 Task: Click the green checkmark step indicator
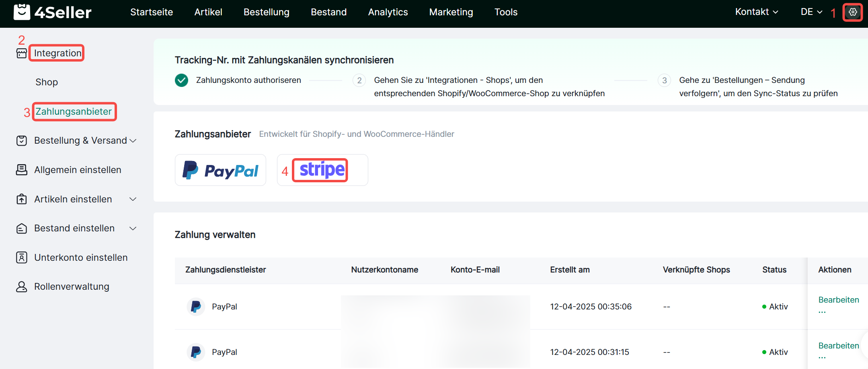click(181, 80)
